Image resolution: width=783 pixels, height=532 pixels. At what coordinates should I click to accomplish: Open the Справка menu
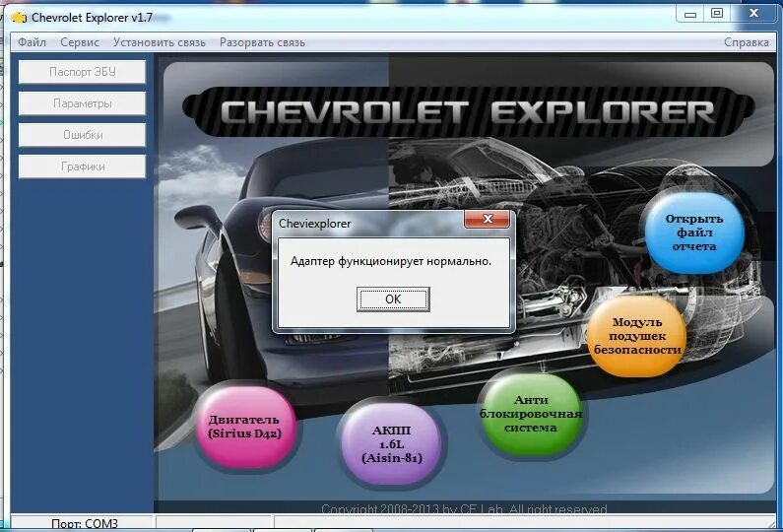[x=746, y=42]
